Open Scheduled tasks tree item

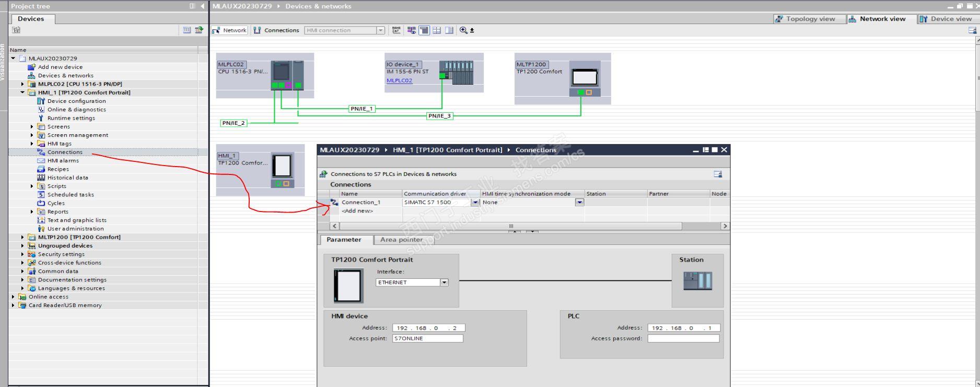click(71, 195)
